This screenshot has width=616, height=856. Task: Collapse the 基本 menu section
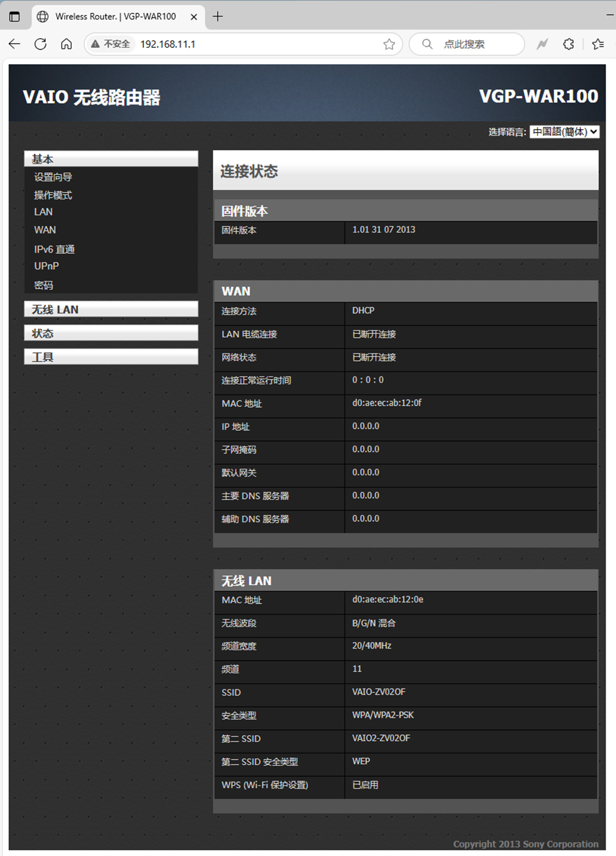click(111, 159)
